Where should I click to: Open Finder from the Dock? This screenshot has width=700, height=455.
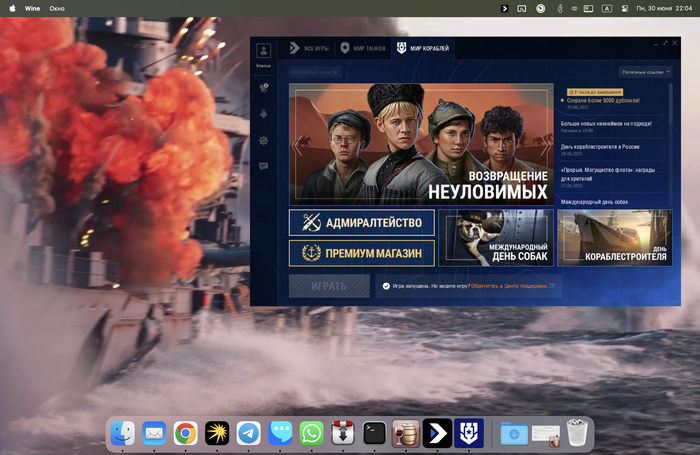pos(123,433)
